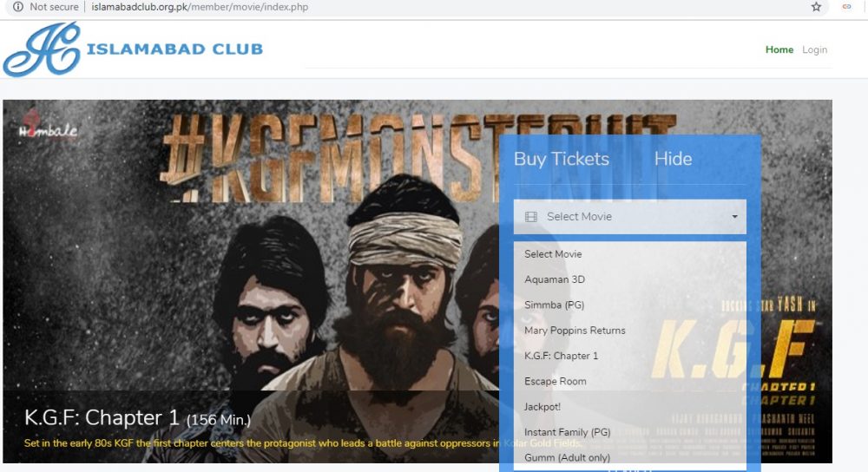Hide the Buy Tickets panel

click(673, 159)
